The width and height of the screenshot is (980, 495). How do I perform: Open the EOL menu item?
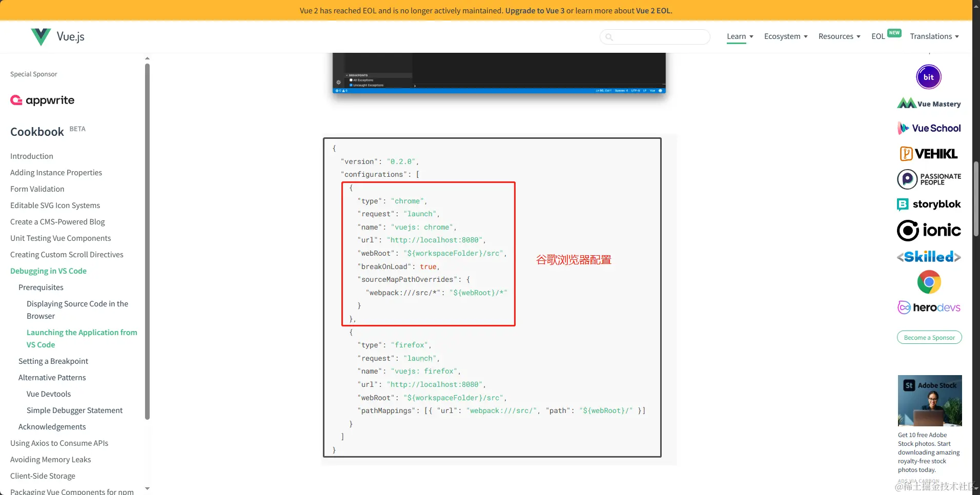coord(878,36)
